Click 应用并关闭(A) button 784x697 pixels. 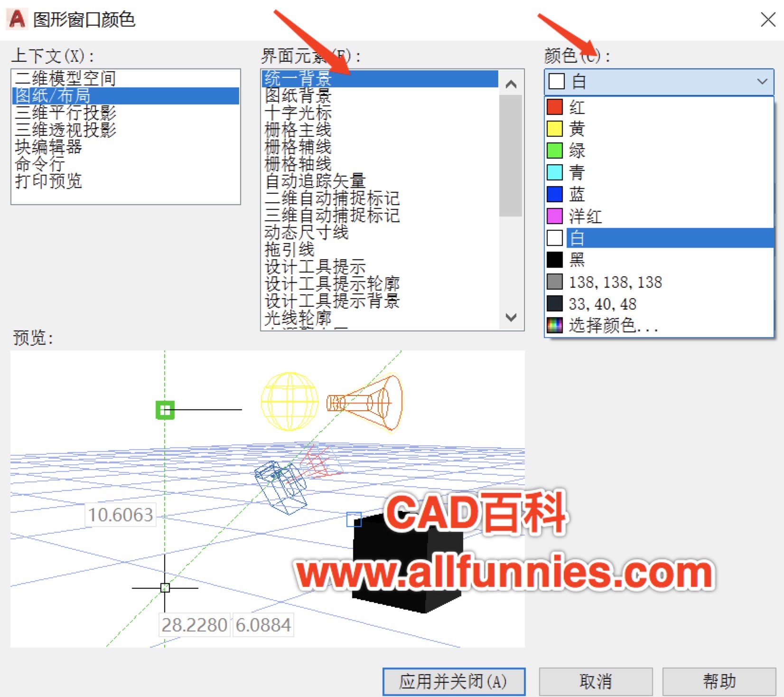pyautogui.click(x=454, y=681)
